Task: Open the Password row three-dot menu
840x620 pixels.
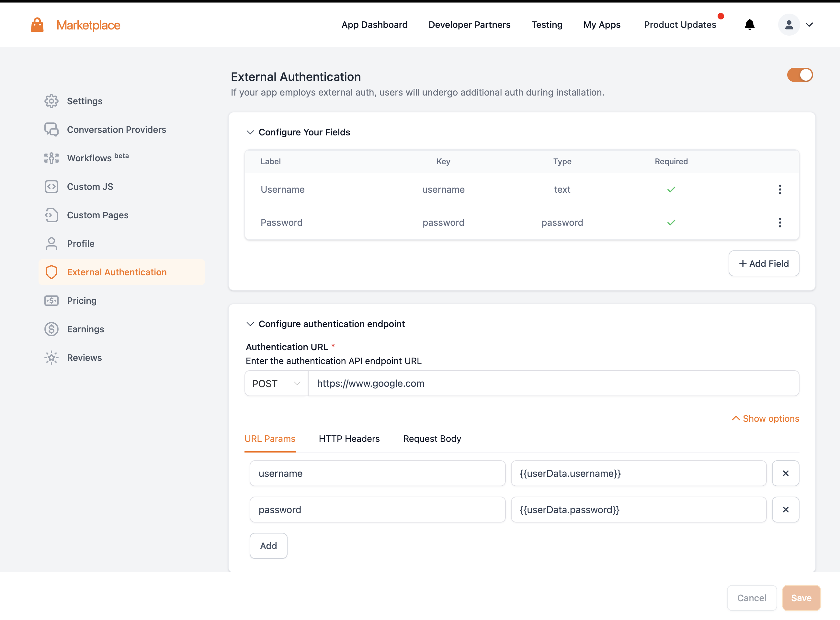Action: 779,223
